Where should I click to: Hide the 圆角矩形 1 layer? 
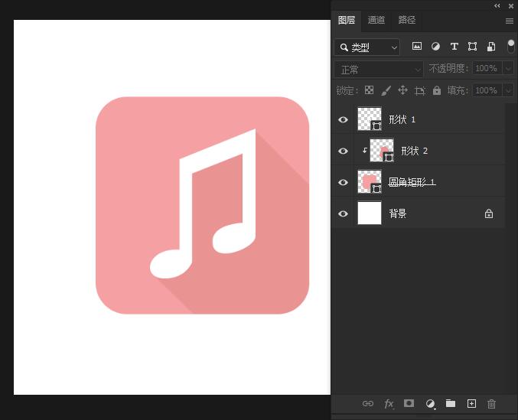pos(343,182)
